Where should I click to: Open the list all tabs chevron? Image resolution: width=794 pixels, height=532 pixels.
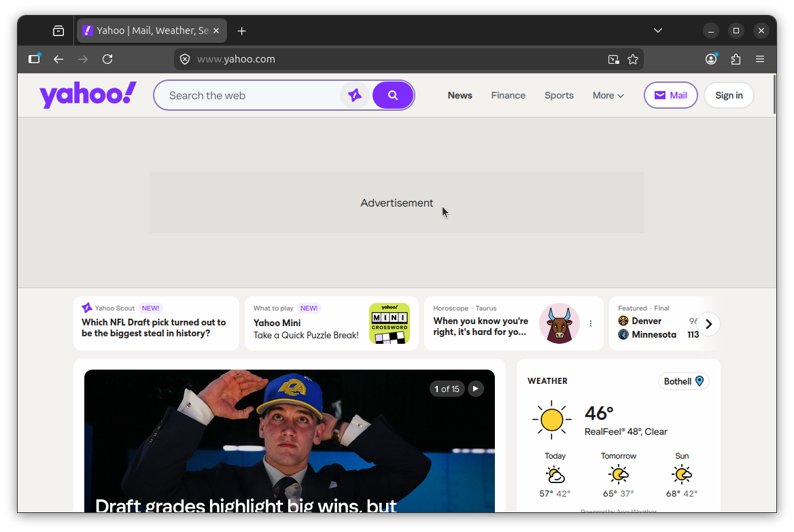pyautogui.click(x=657, y=31)
